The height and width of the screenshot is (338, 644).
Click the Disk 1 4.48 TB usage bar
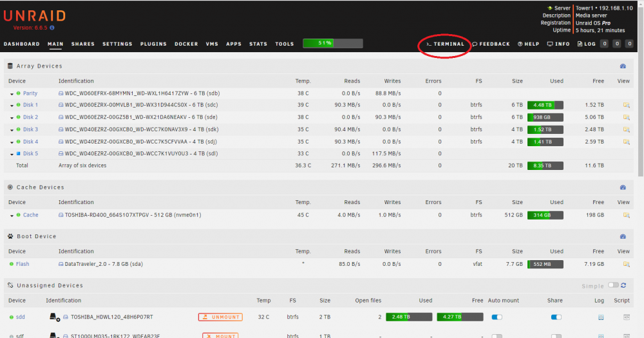[545, 105]
